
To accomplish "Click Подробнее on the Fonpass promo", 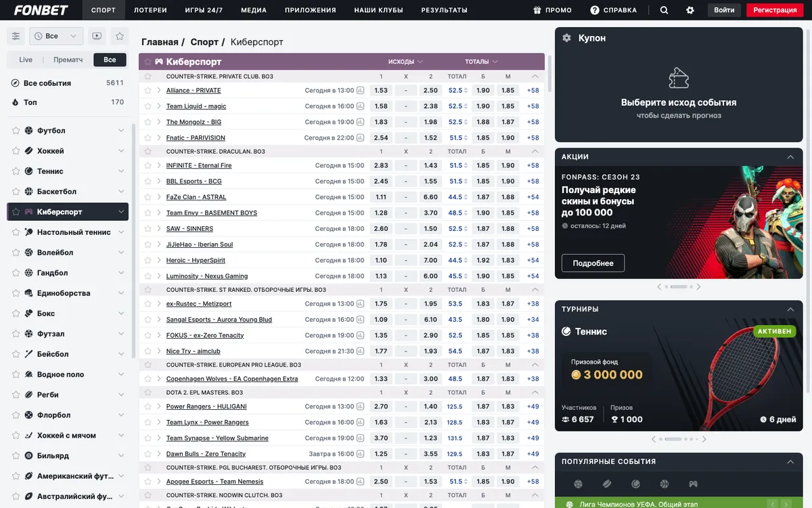I will tap(593, 263).
